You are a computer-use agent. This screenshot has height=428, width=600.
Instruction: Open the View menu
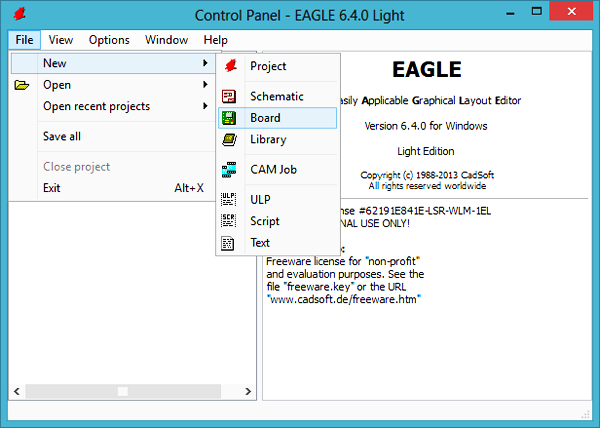pyautogui.click(x=60, y=40)
